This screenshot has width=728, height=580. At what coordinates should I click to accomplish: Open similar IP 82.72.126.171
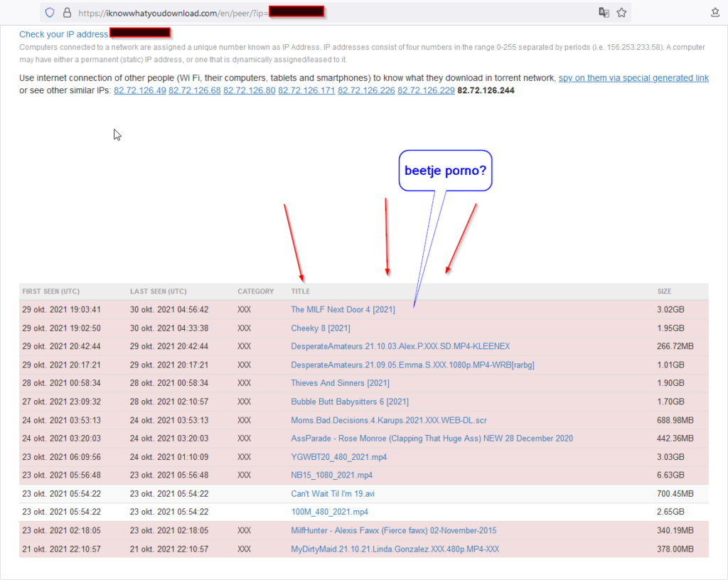click(x=306, y=91)
